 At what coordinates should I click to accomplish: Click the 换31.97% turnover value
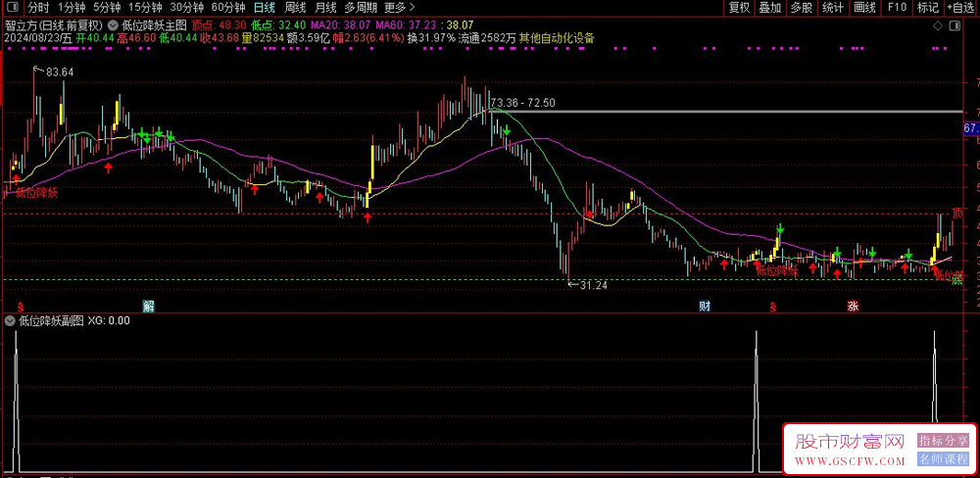(431, 38)
